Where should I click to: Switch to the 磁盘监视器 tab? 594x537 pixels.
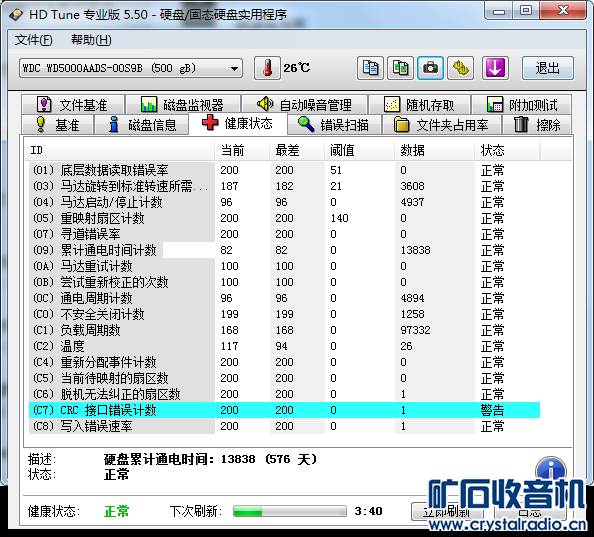[183, 105]
